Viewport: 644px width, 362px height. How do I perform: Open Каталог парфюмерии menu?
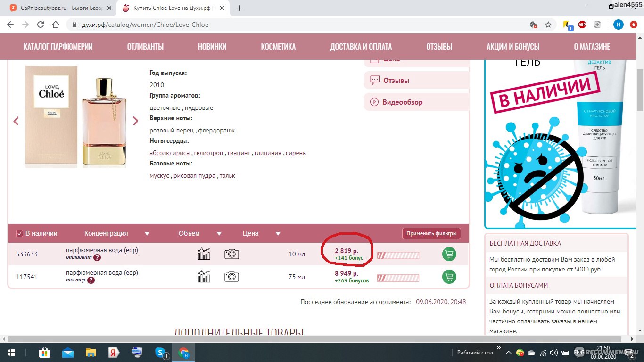point(58,47)
